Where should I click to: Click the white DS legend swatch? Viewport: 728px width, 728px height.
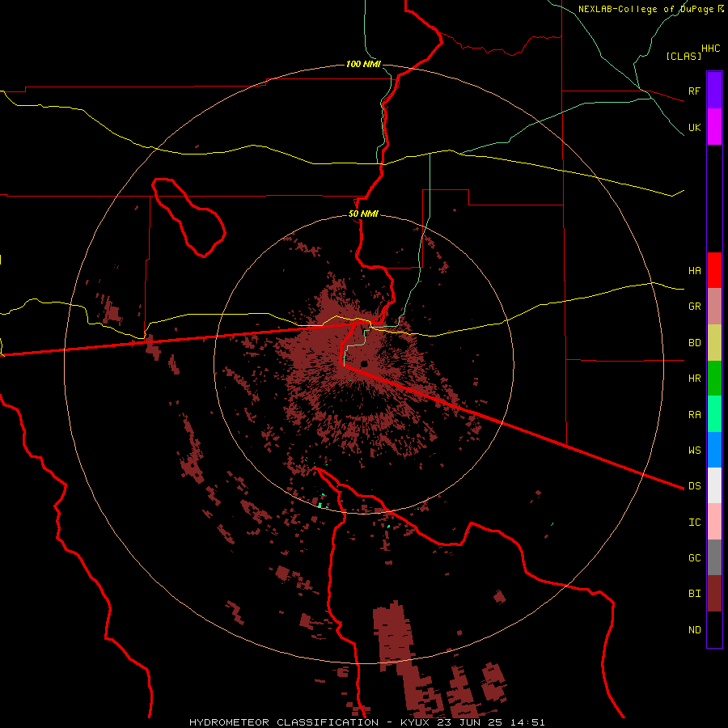coord(714,485)
